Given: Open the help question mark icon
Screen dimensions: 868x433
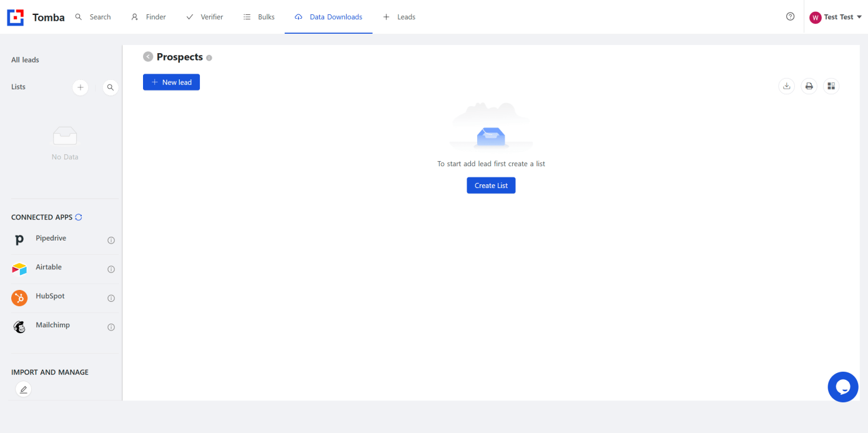Looking at the screenshot, I should pyautogui.click(x=791, y=17).
